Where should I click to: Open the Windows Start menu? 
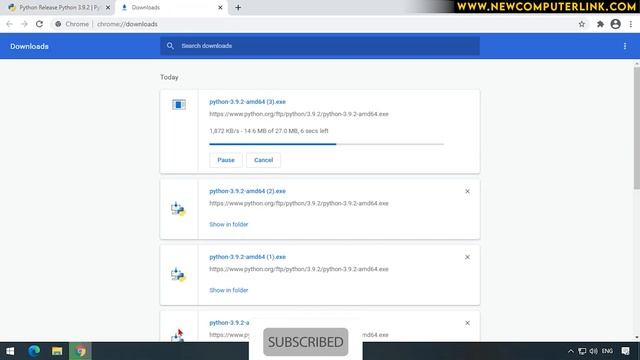(x=10, y=351)
